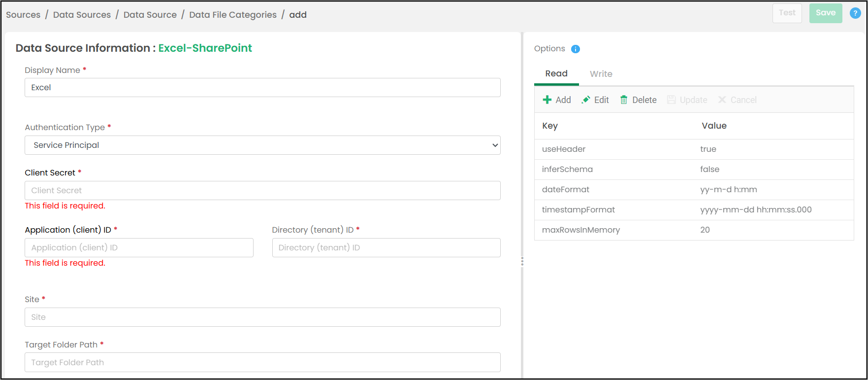Click the Test button
The height and width of the screenshot is (380, 868).
[787, 13]
